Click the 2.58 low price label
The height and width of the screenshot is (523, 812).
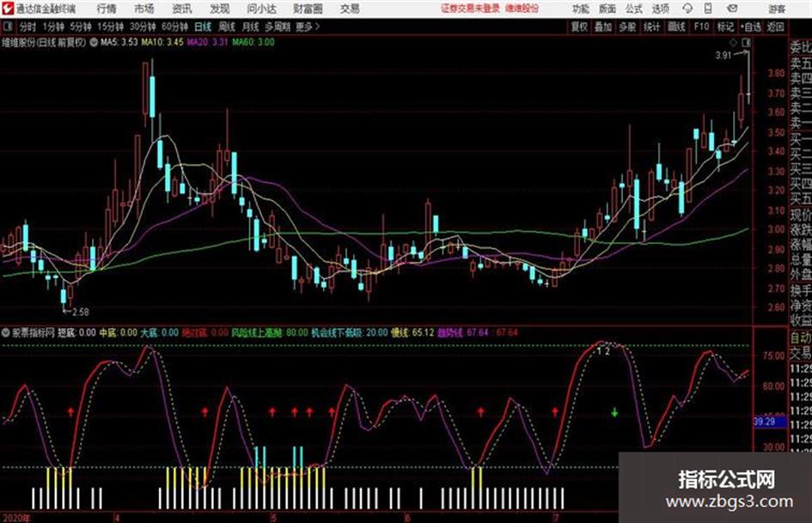[81, 312]
